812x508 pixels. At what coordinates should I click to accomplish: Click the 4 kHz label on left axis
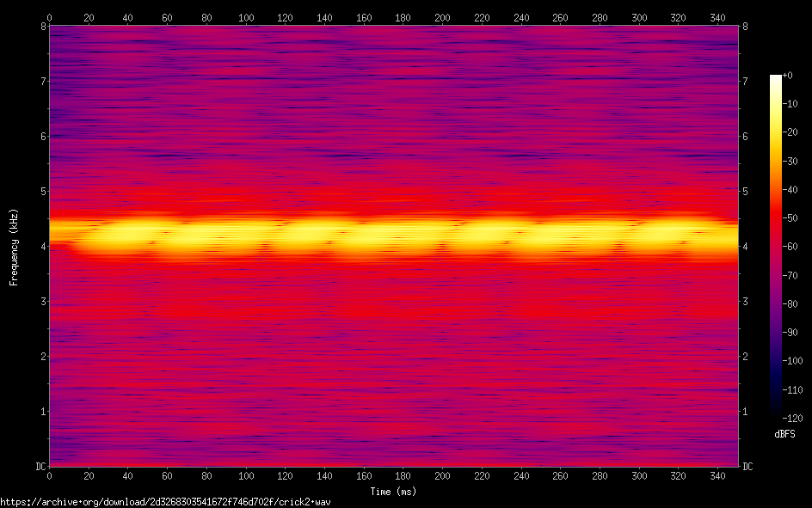(40, 247)
